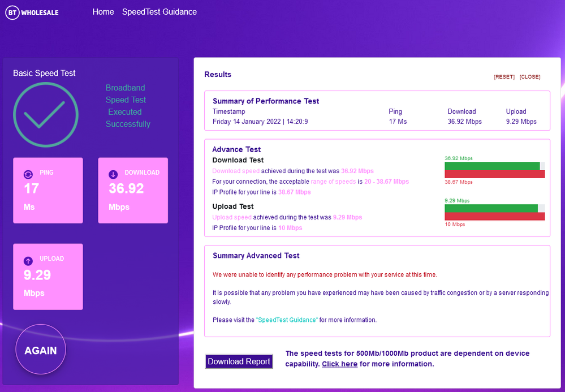Select the pink DOWNLOAD stats card
The height and width of the screenshot is (392, 565).
pos(133,191)
